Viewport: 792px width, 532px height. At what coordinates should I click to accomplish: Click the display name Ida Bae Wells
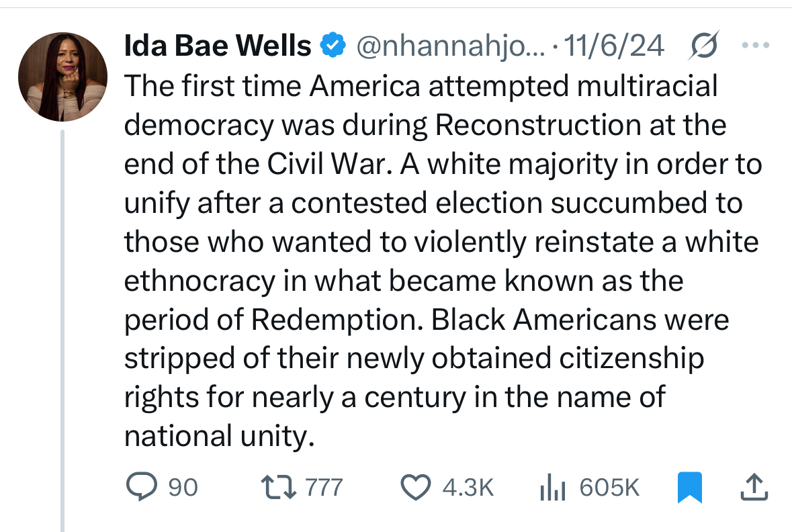(218, 46)
